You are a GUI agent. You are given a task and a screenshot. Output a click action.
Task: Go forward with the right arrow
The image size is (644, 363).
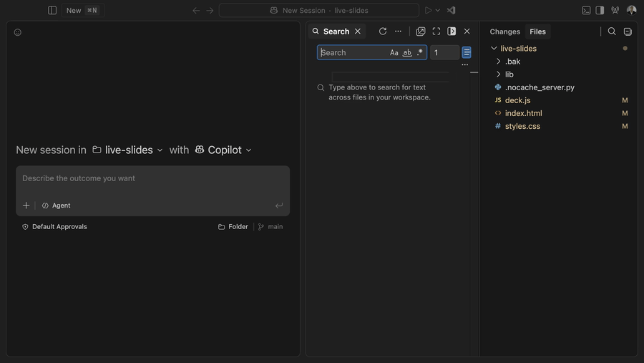210,10
